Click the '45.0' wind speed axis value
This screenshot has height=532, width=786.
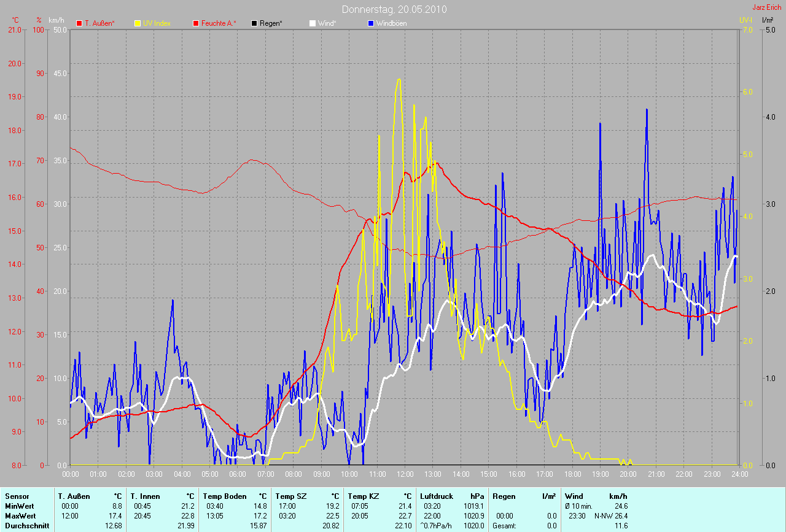tap(60, 73)
